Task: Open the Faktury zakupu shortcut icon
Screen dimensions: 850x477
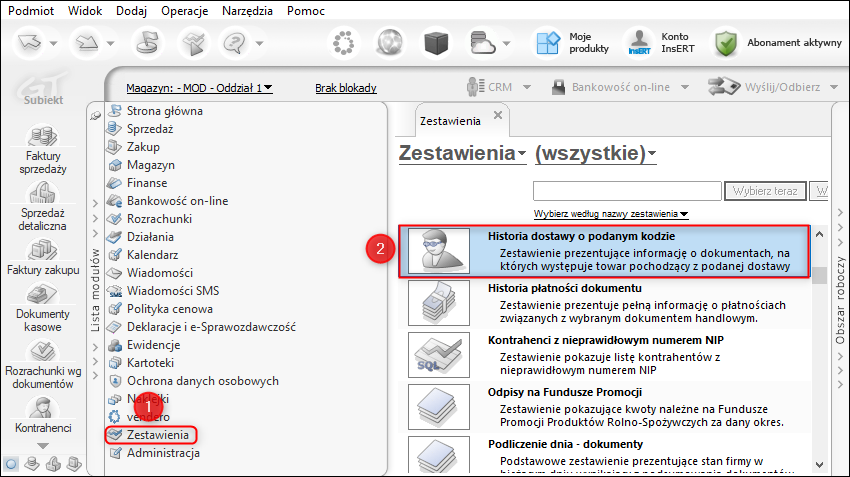Action: (42, 249)
